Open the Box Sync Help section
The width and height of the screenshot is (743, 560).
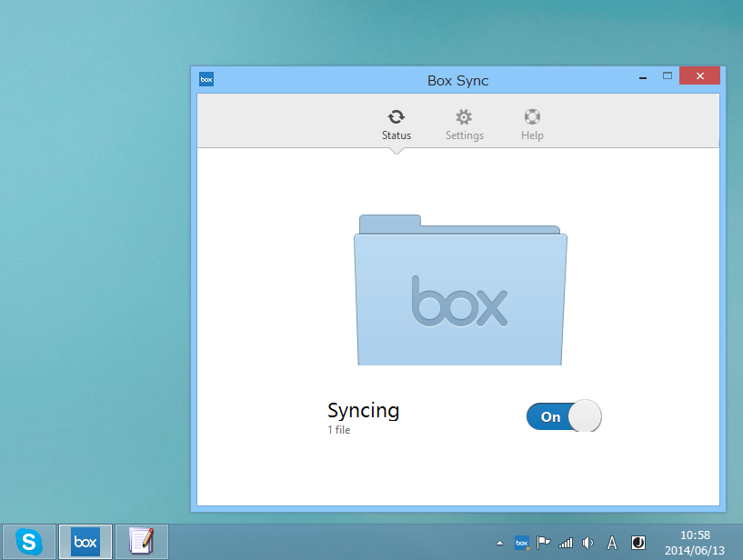pos(532,124)
